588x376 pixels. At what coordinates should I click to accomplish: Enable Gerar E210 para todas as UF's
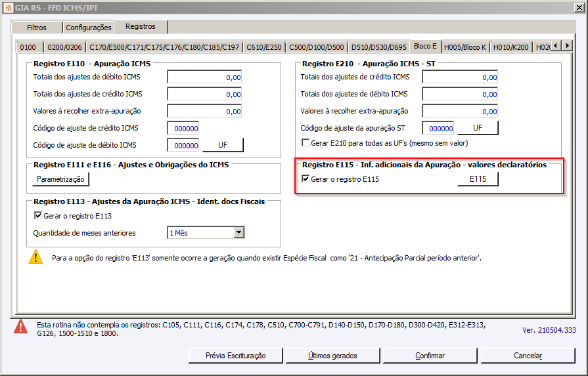tap(305, 142)
